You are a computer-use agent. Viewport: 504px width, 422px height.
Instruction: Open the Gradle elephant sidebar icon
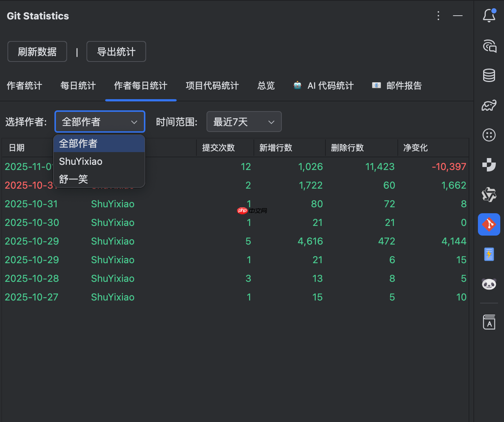point(489,105)
